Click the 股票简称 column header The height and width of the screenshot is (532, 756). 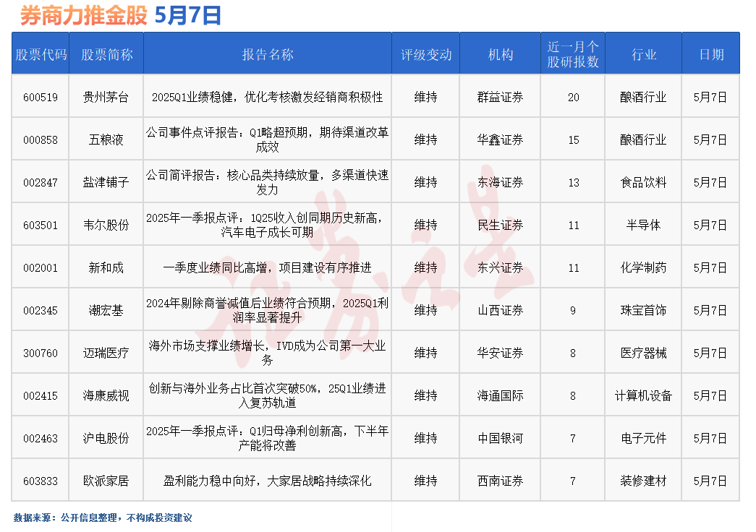coord(106,54)
